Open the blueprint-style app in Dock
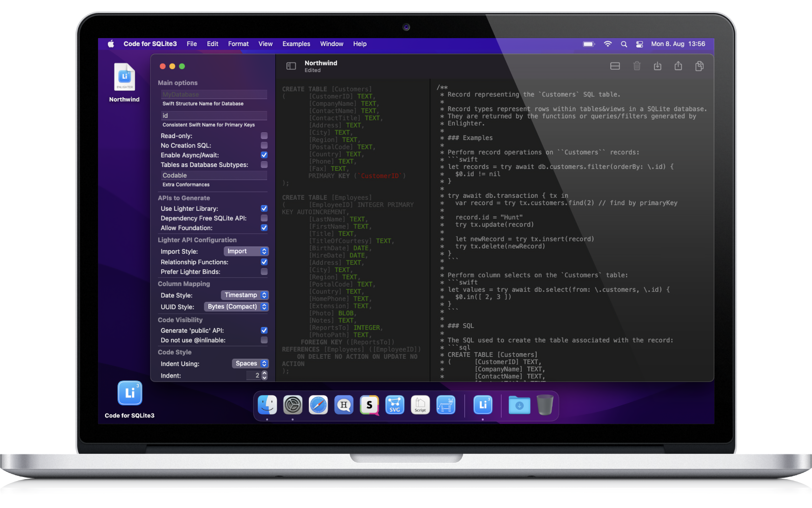 [x=446, y=405]
